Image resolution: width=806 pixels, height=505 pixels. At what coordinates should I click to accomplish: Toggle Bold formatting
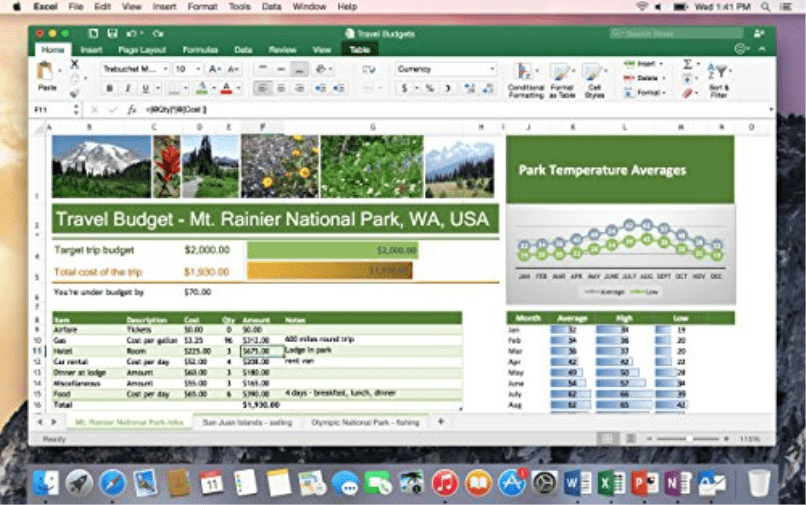109,88
